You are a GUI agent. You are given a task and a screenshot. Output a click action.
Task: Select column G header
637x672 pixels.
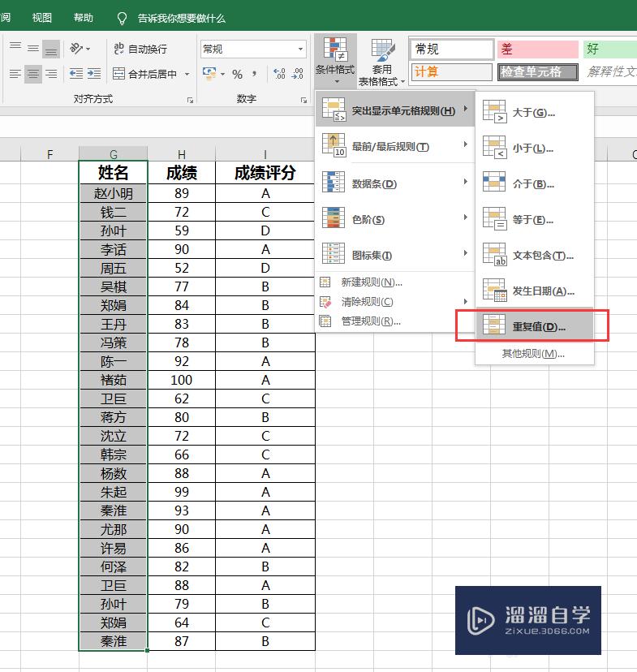tap(113, 153)
